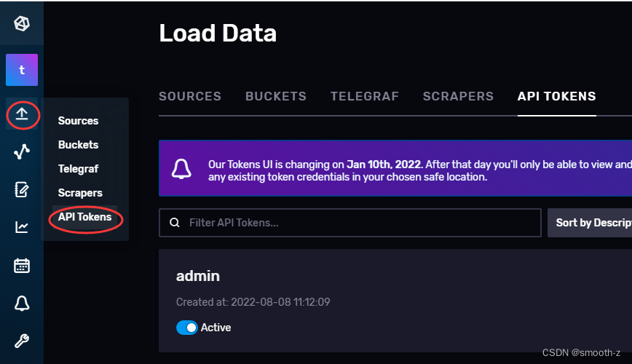Open the user account avatar "t"
This screenshot has width=632, height=364.
pos(22,70)
